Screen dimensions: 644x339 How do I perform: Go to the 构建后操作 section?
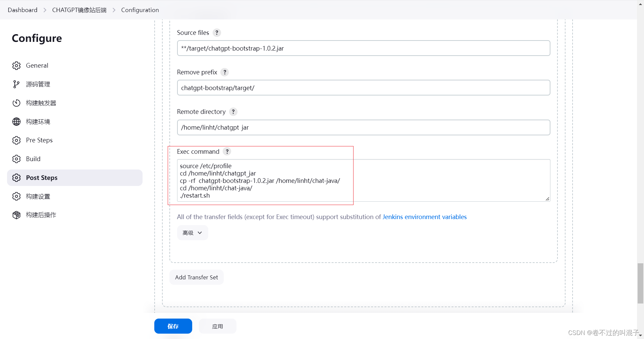tap(74, 215)
